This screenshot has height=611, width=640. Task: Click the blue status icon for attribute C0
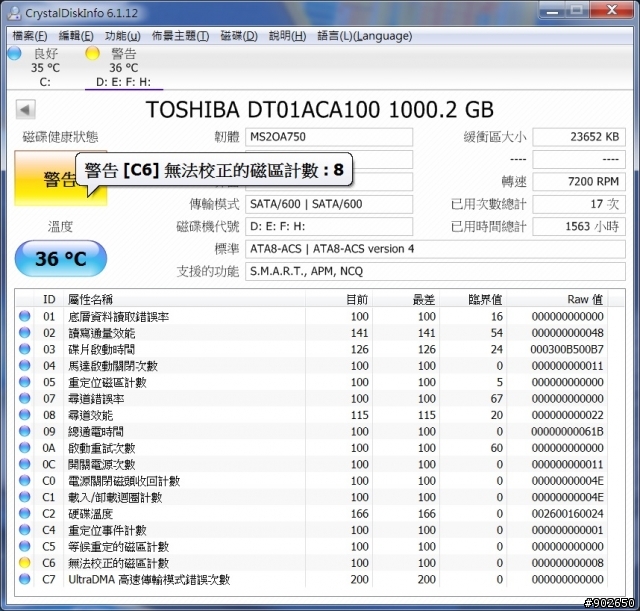tap(24, 480)
